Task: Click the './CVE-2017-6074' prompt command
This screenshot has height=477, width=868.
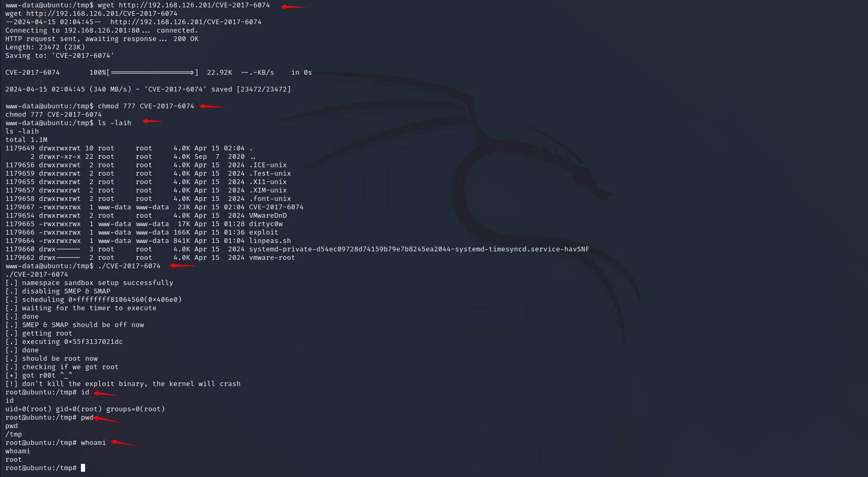Action: pyautogui.click(x=129, y=266)
